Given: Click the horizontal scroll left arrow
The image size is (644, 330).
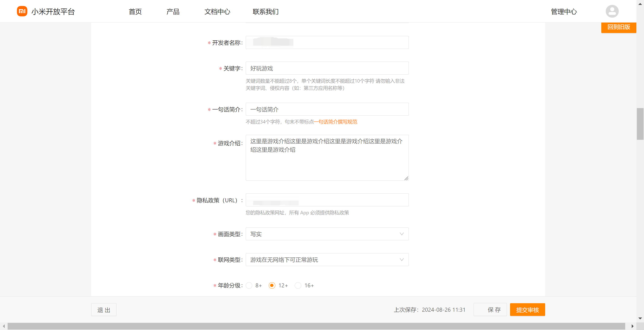Looking at the screenshot, I should 4,326.
